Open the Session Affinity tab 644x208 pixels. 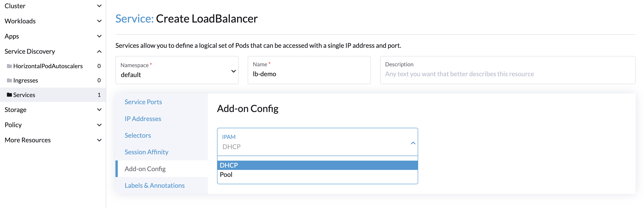[146, 152]
